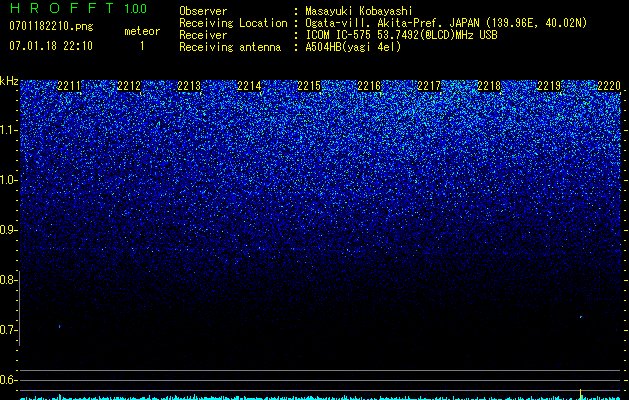Click the 1.0 kHz frequency axis label
Viewport: 629px width, 400px height.
8,180
